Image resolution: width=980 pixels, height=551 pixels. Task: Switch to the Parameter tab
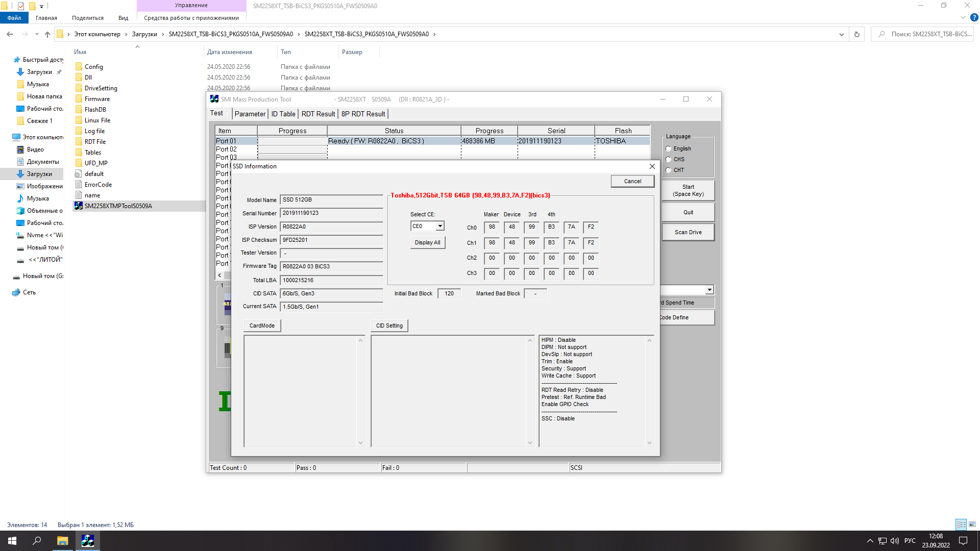click(x=250, y=114)
